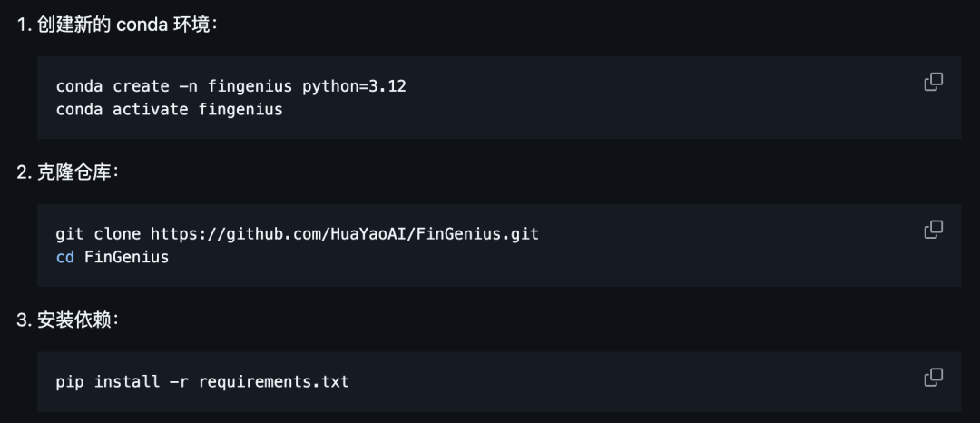Click the GitHub FinGenius repository URL
Image resolution: width=980 pixels, height=423 pixels.
click(x=345, y=234)
